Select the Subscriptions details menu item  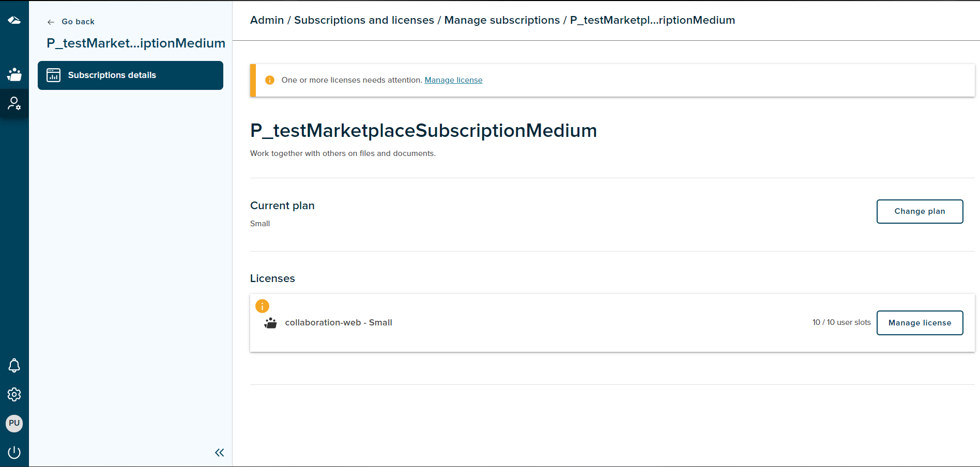pos(130,75)
